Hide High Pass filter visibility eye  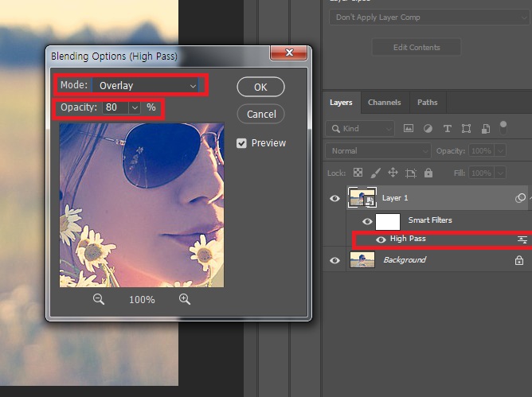(x=381, y=239)
